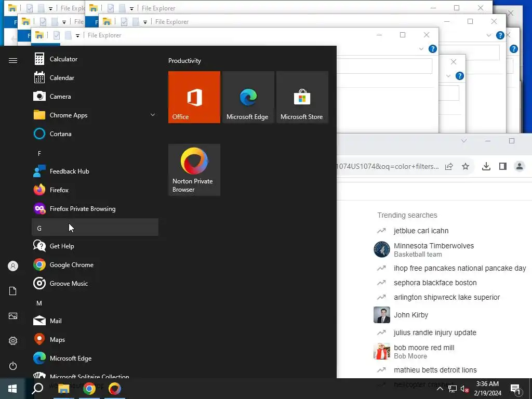Share this page in Chrome

click(449, 166)
